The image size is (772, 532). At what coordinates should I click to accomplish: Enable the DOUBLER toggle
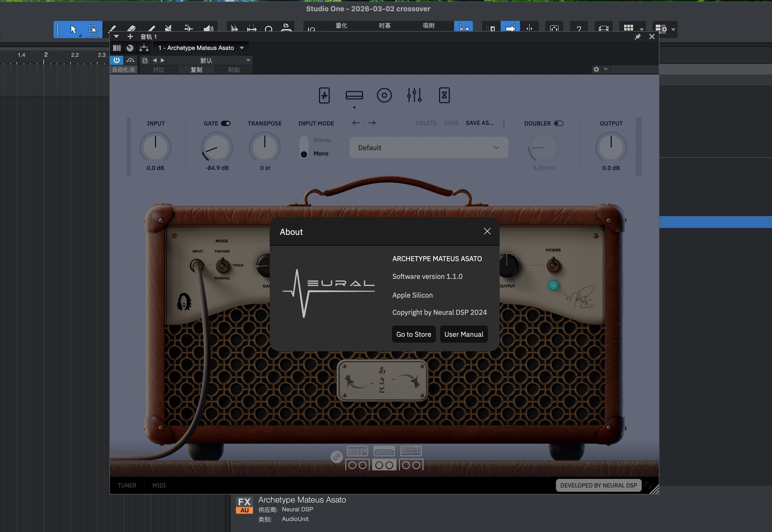click(x=558, y=123)
